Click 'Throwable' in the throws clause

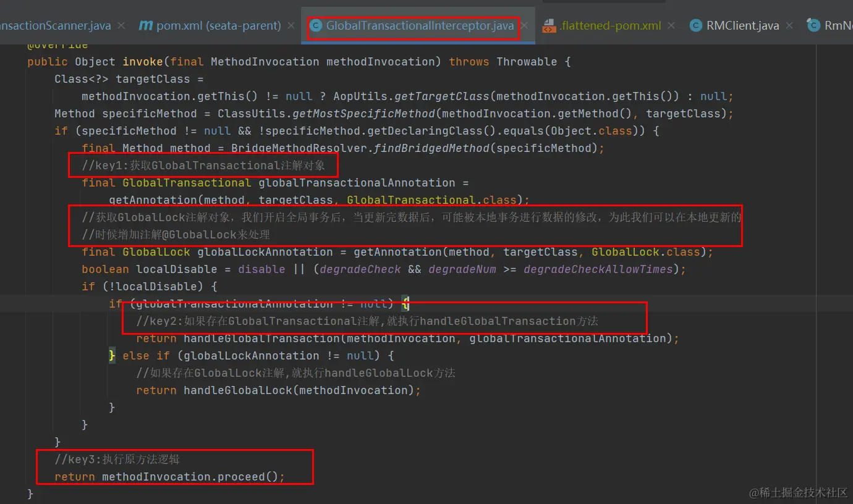pos(527,62)
